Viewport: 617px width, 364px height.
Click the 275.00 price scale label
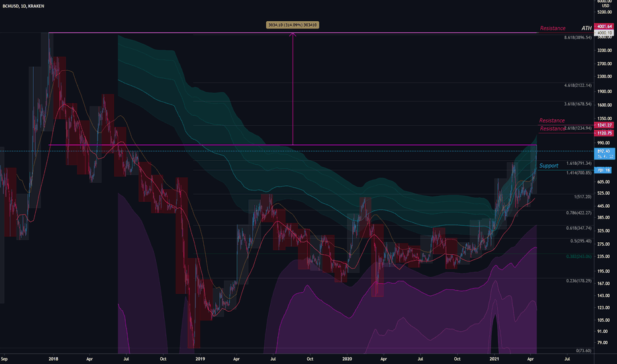tap(604, 244)
